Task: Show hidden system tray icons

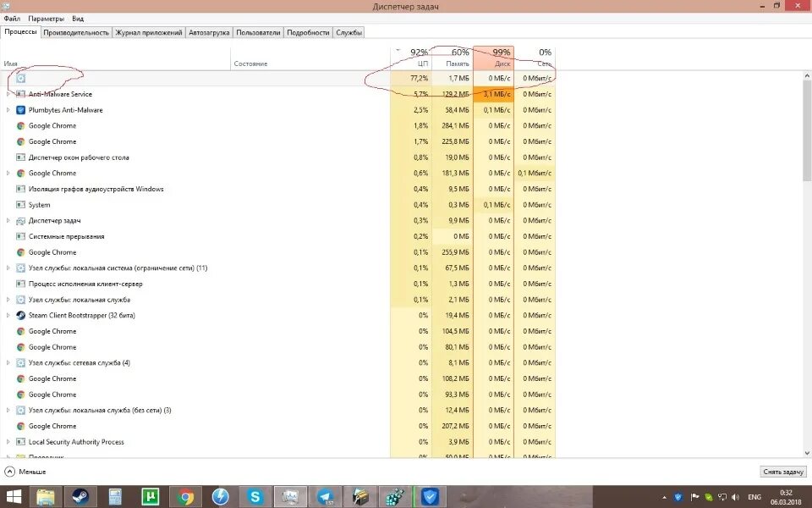Action: click(665, 497)
